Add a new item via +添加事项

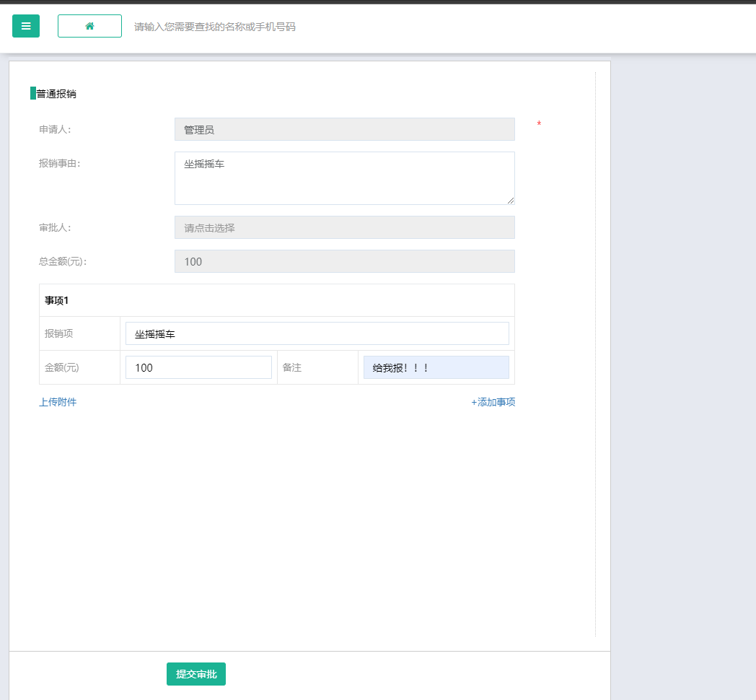click(493, 402)
